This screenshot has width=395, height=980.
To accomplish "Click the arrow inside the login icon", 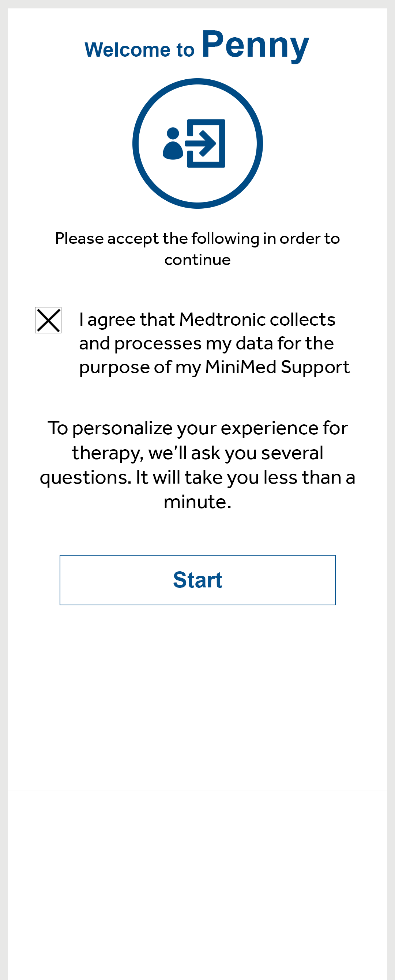I will click(x=202, y=143).
